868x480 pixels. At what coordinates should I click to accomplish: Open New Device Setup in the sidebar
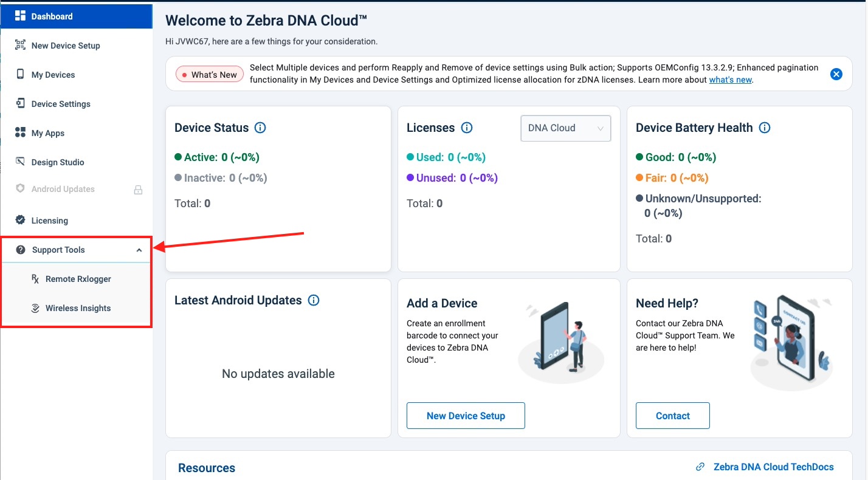click(x=66, y=46)
